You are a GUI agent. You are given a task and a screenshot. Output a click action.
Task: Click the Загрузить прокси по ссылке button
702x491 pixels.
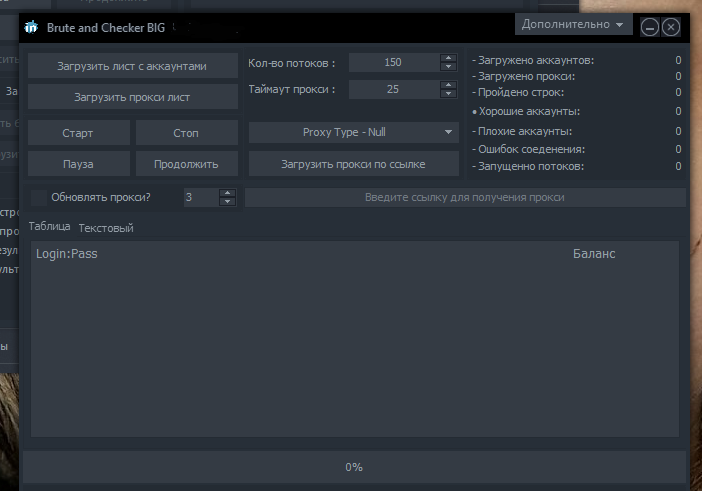click(353, 163)
